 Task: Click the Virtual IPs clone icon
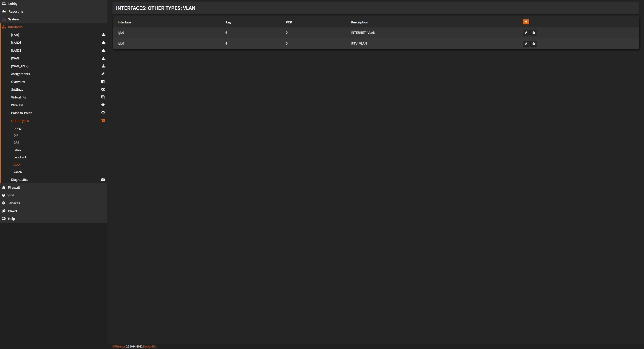click(x=103, y=97)
